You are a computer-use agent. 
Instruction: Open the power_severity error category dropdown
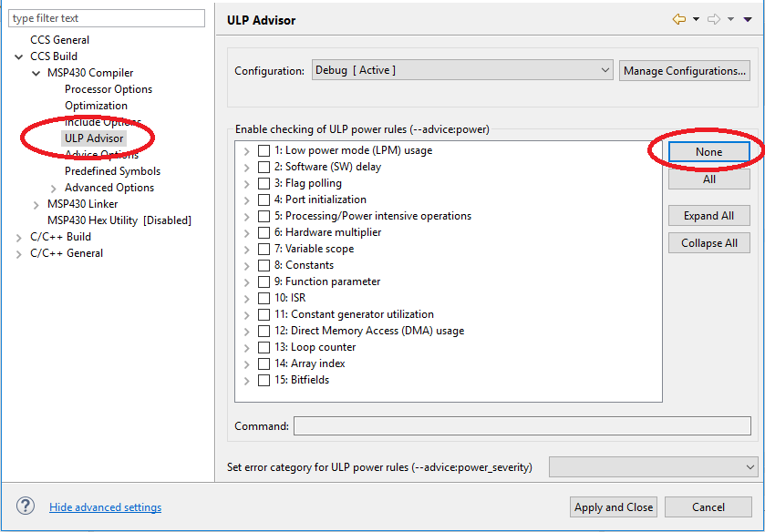click(653, 467)
